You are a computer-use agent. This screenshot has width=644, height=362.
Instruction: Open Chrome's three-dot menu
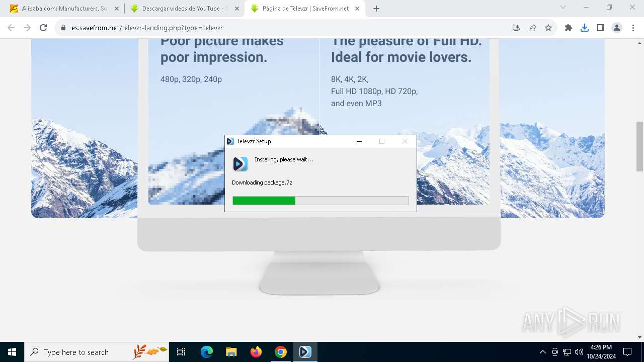click(633, 28)
